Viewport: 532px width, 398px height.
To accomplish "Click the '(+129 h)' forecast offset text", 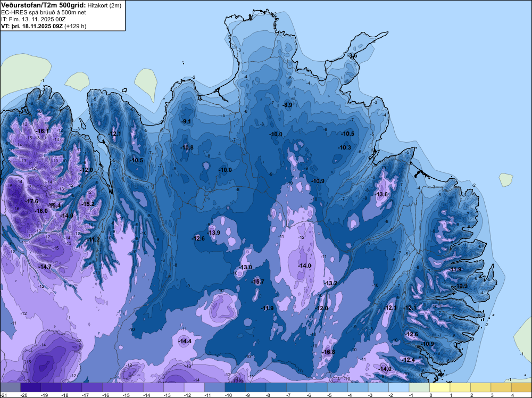I will [x=76, y=26].
